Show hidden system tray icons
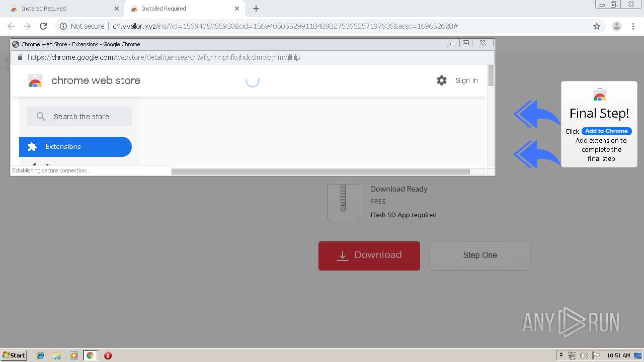This screenshot has width=644, height=362. [561, 355]
